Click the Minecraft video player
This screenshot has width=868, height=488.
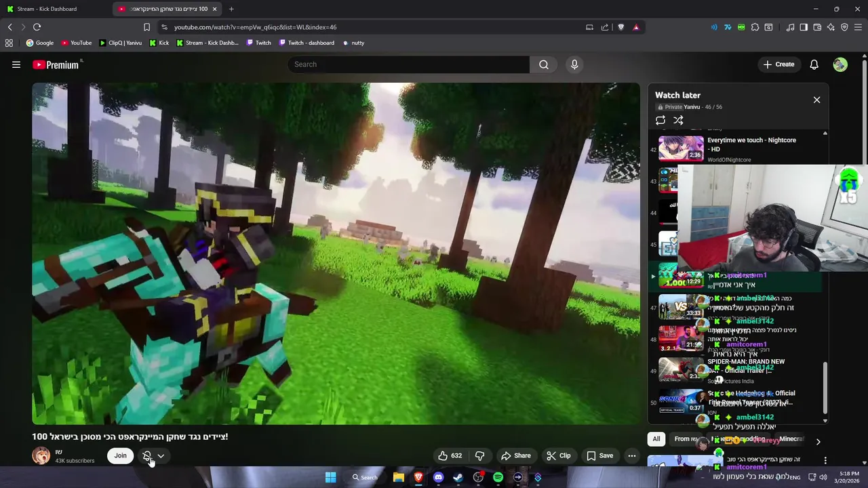click(336, 253)
